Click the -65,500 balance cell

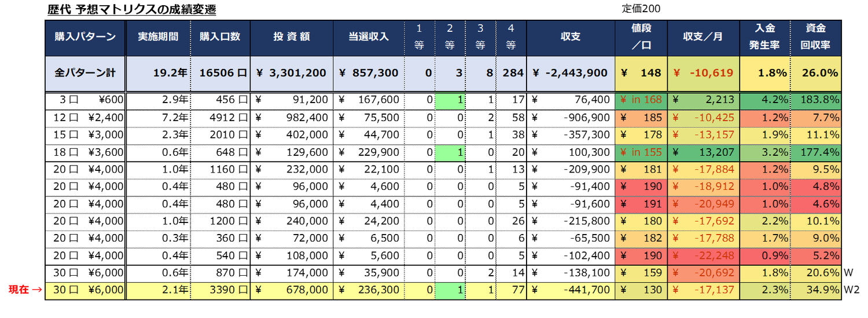(x=571, y=239)
